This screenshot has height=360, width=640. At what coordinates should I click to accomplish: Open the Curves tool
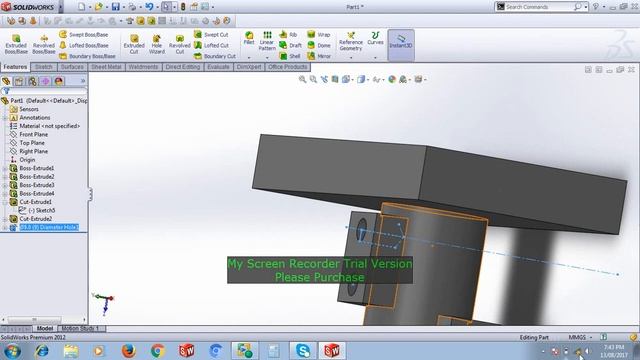pyautogui.click(x=375, y=38)
